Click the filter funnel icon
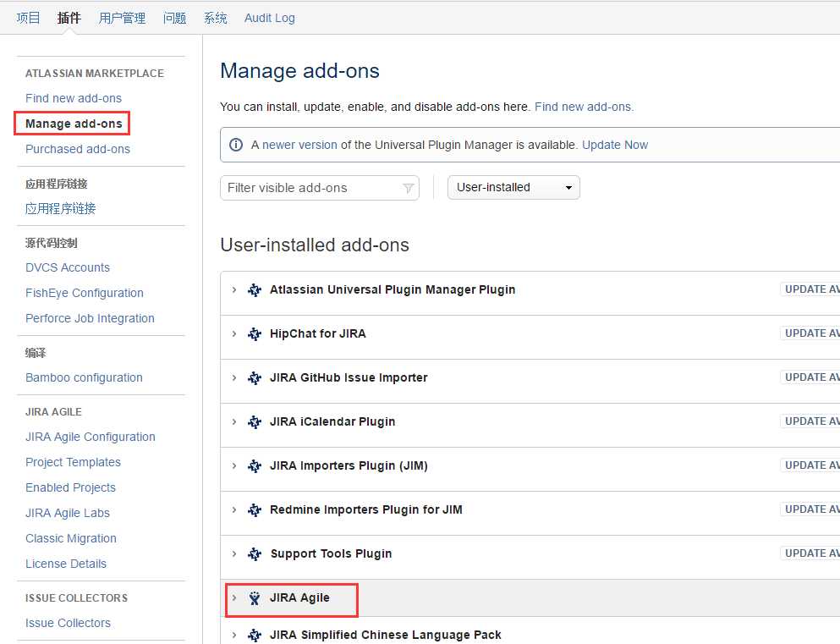The image size is (840, 644). click(409, 188)
